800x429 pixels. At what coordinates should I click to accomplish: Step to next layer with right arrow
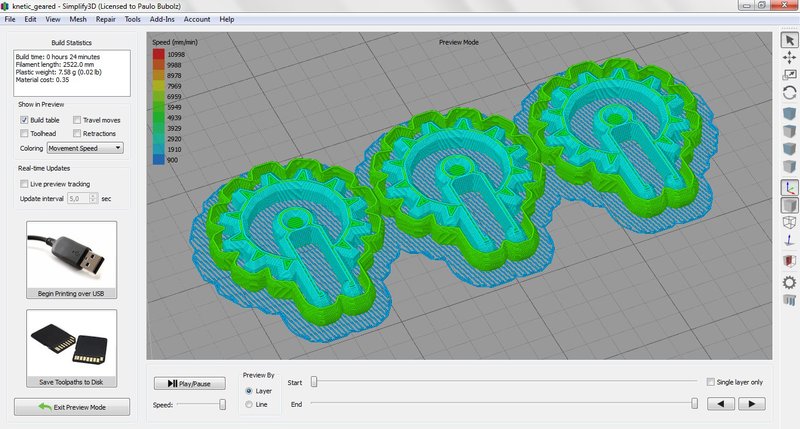point(752,404)
